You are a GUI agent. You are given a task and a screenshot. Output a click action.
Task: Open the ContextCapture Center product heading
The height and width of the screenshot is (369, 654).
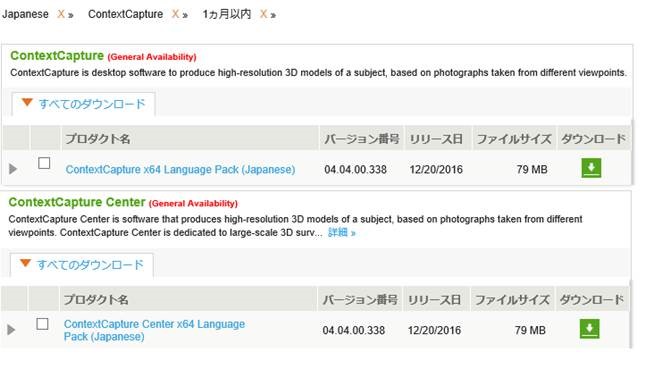pyautogui.click(x=77, y=202)
